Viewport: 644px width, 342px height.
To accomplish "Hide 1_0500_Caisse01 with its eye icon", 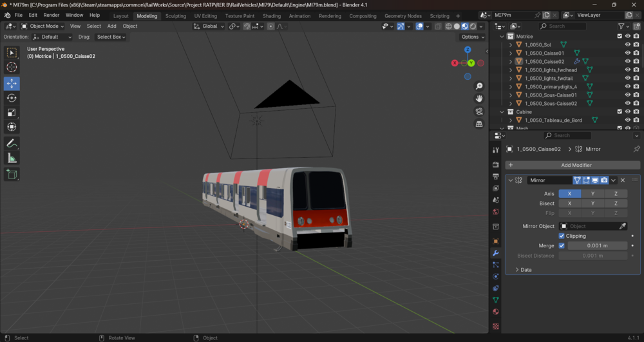I will tap(627, 53).
